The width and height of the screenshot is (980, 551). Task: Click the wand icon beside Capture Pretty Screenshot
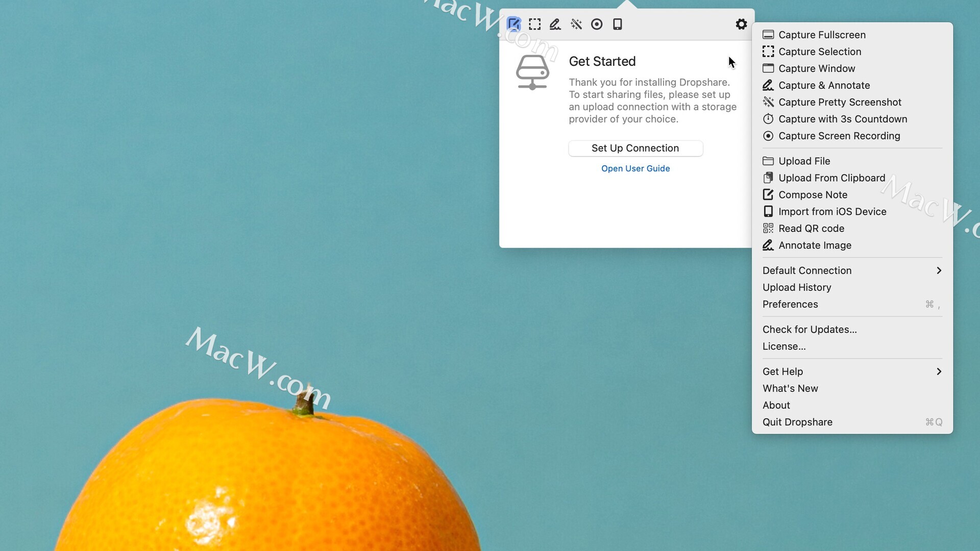tap(768, 102)
